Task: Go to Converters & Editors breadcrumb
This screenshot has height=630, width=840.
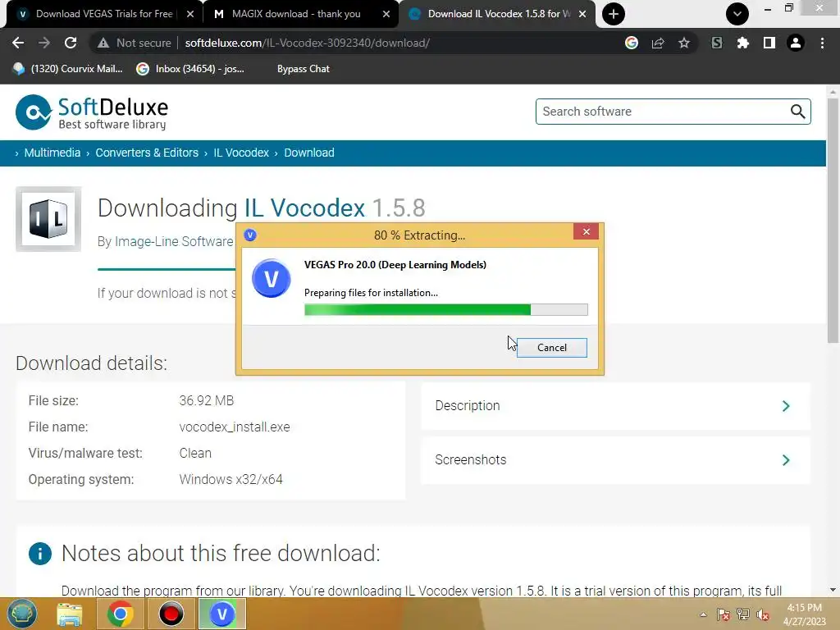Action: 147,153
